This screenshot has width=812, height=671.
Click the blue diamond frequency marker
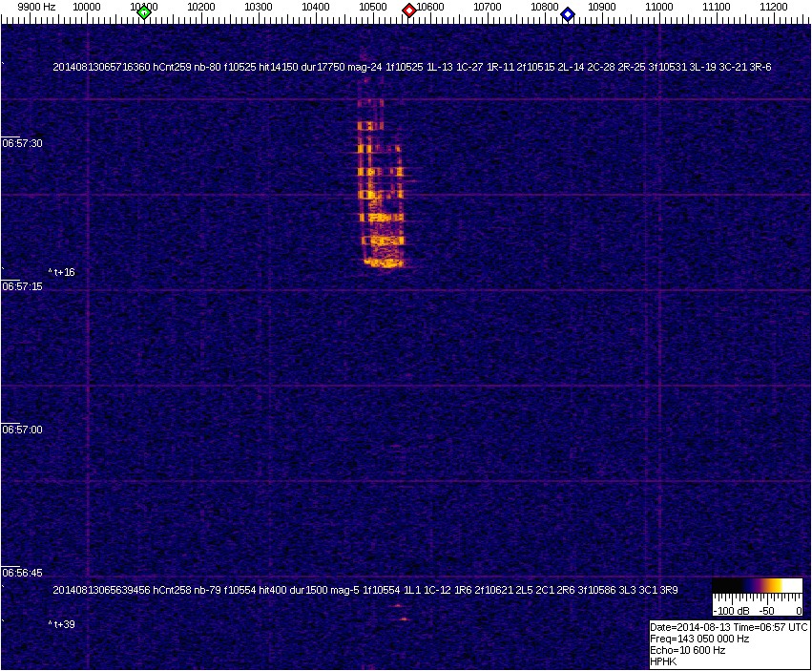[568, 13]
